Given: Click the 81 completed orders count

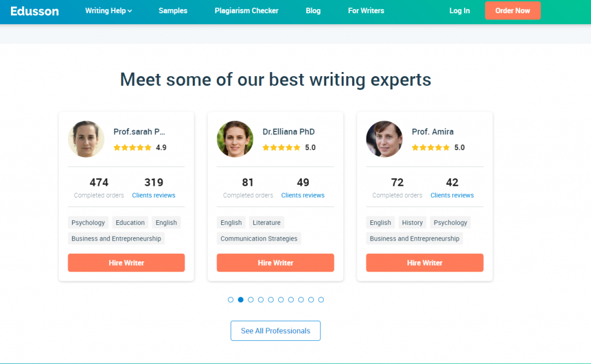Looking at the screenshot, I should pyautogui.click(x=248, y=182).
